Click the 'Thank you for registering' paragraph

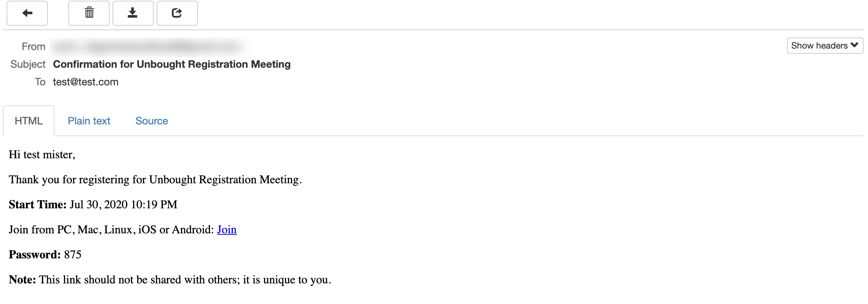pyautogui.click(x=155, y=180)
